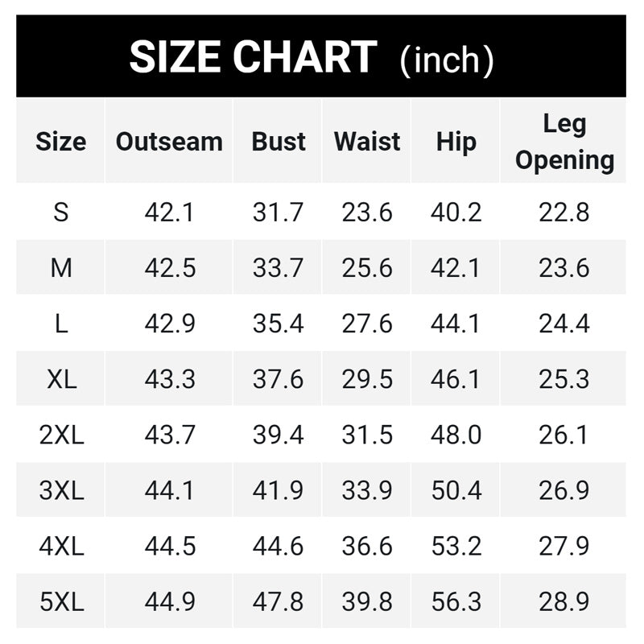Click bust value 31.7 for size S
This screenshot has height=644, width=644.
point(279,213)
